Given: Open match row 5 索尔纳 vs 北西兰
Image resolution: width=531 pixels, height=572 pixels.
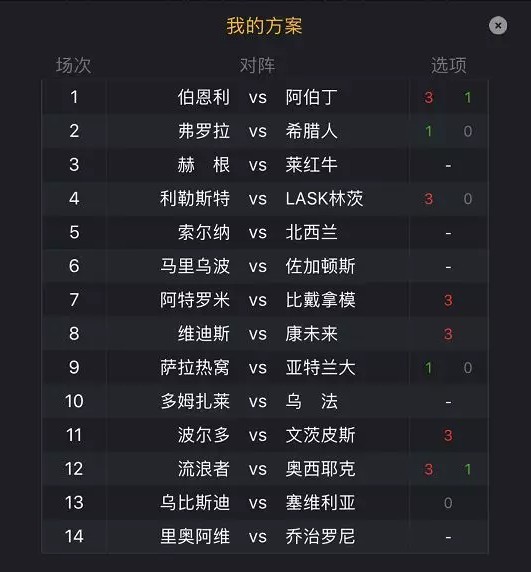Looking at the screenshot, I should pyautogui.click(x=265, y=233).
